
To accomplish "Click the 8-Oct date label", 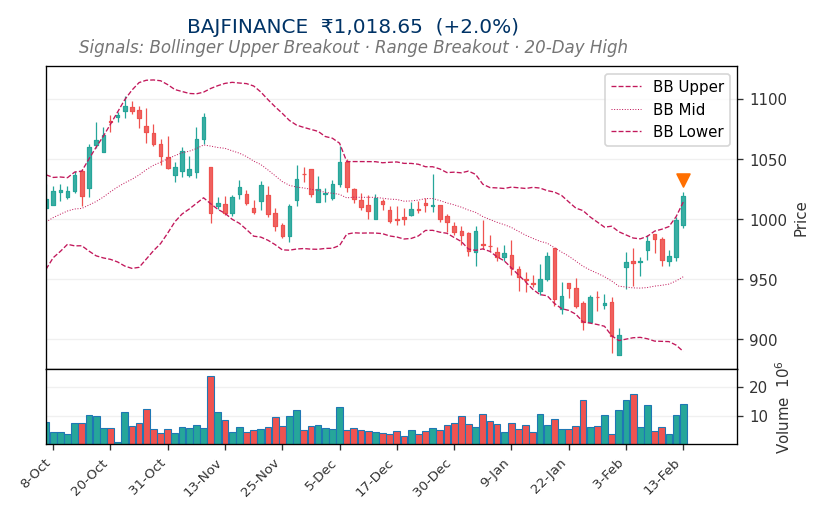I will click(36, 474).
